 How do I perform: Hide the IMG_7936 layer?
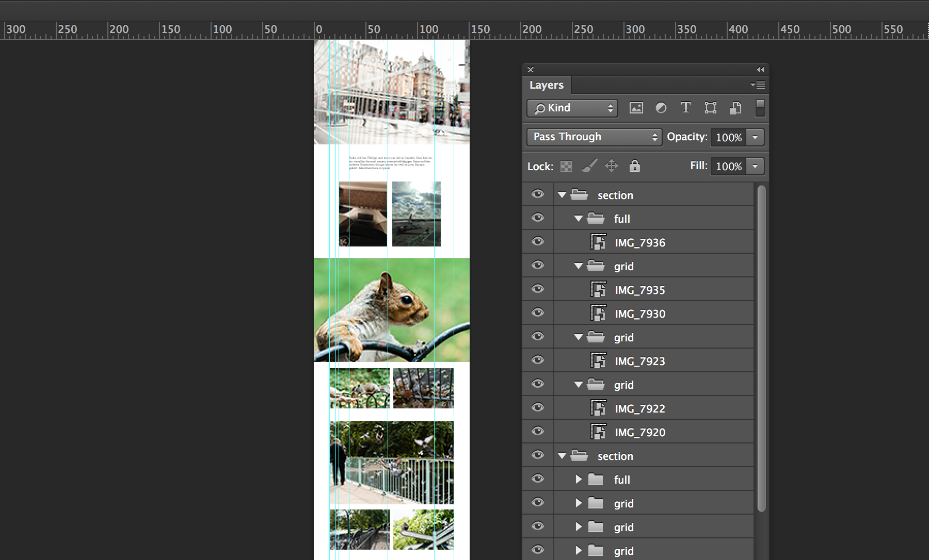[x=538, y=241]
